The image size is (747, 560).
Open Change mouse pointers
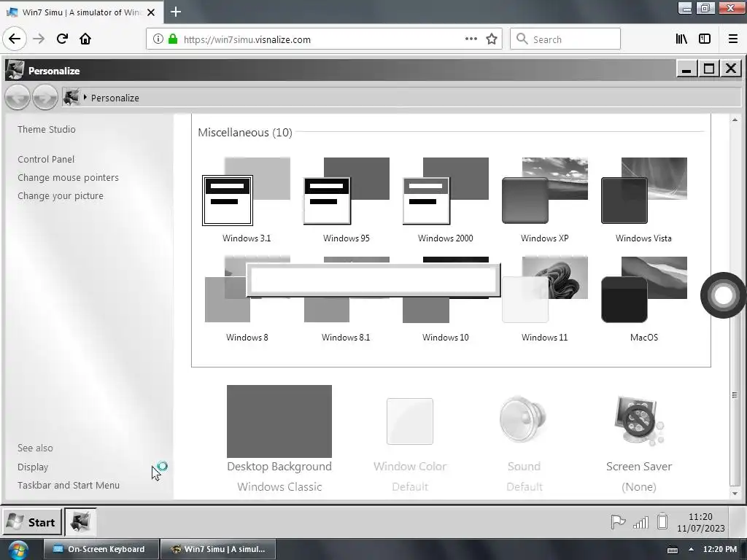coord(68,178)
